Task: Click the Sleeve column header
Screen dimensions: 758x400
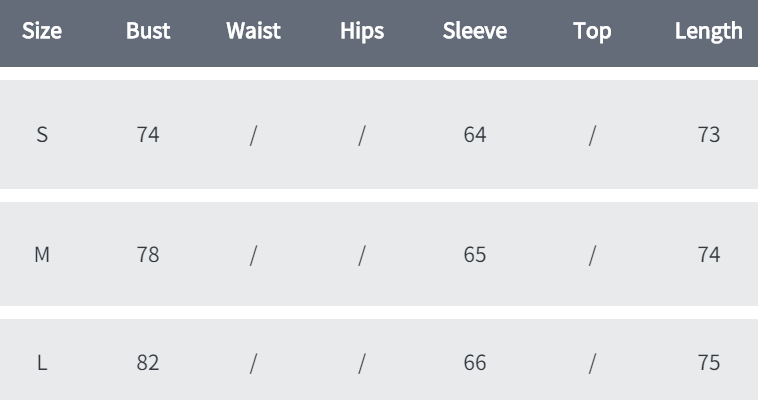Action: (x=475, y=31)
